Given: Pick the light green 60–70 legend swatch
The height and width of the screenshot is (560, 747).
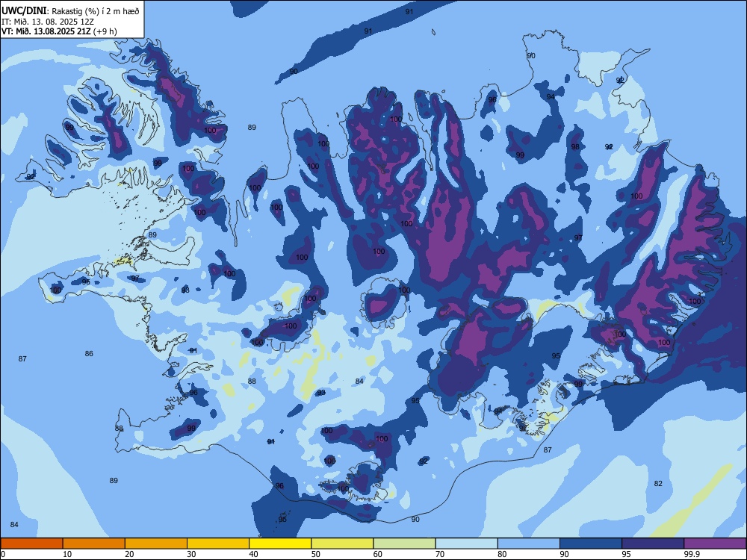Looking at the screenshot, I should (404, 544).
